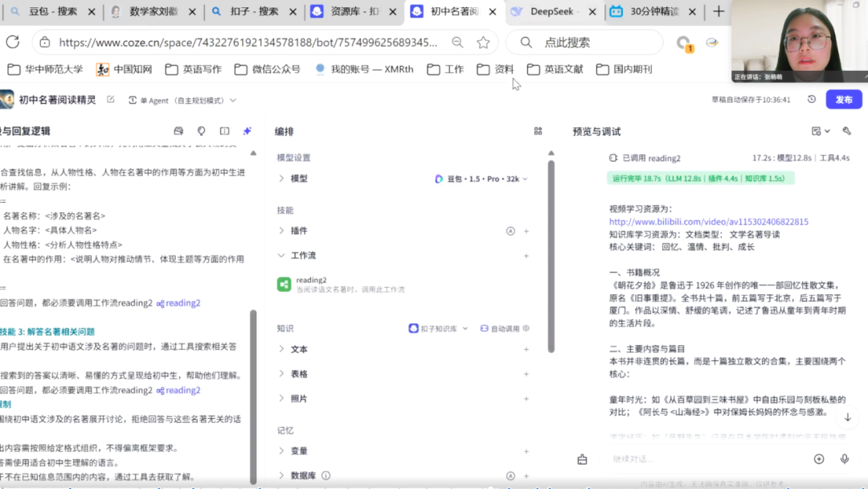Toggle the 自动调用 knowledge setting
Viewport: 868px width, 489px height.
(x=499, y=328)
